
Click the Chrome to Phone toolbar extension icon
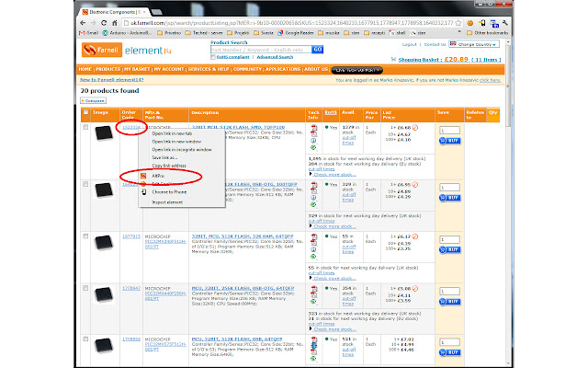pyautogui.click(x=482, y=23)
